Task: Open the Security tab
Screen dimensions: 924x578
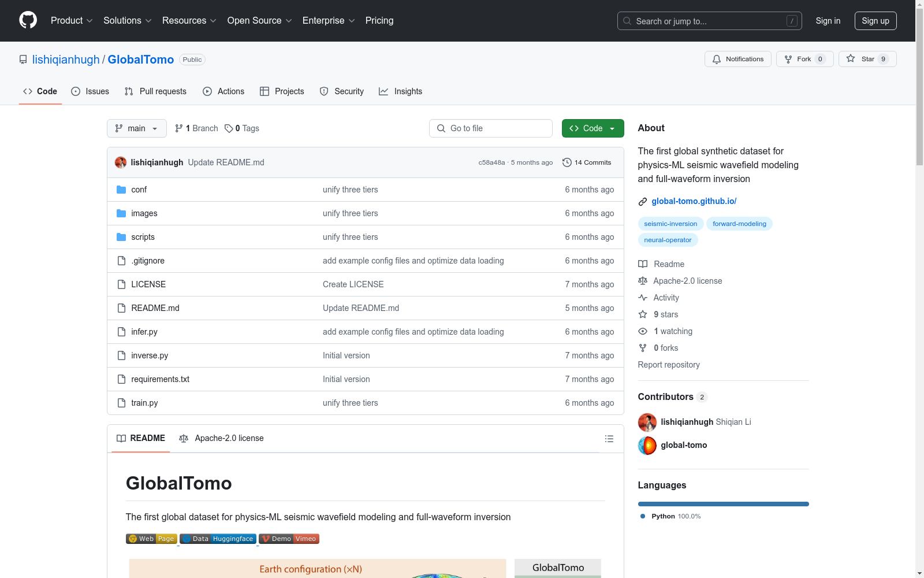Action: click(x=342, y=91)
